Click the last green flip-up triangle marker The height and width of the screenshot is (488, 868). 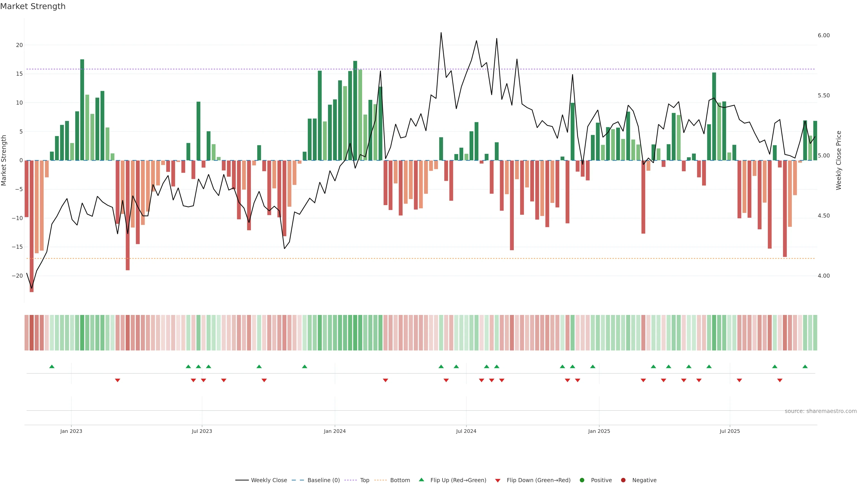[805, 366]
